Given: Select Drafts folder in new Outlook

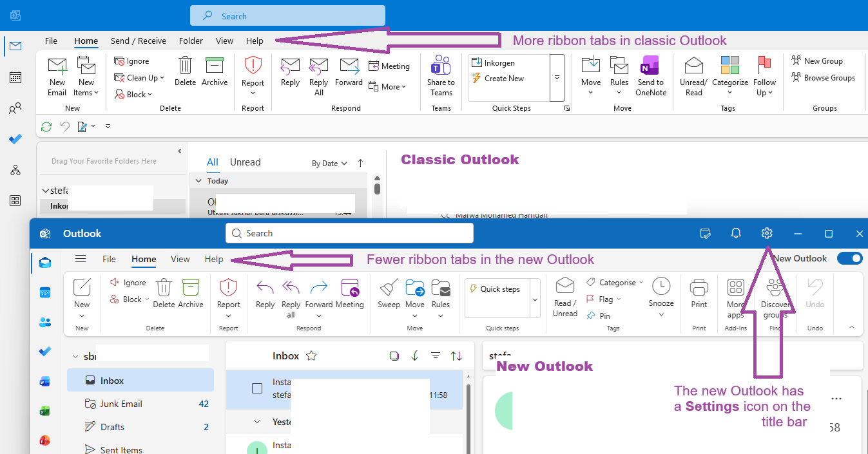Looking at the screenshot, I should [x=140, y=427].
